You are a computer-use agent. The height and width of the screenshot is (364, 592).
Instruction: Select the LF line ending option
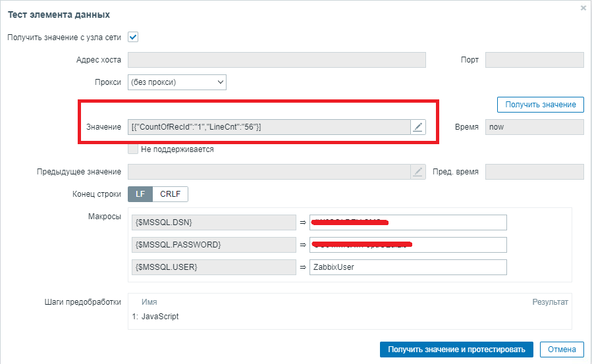tap(140, 194)
